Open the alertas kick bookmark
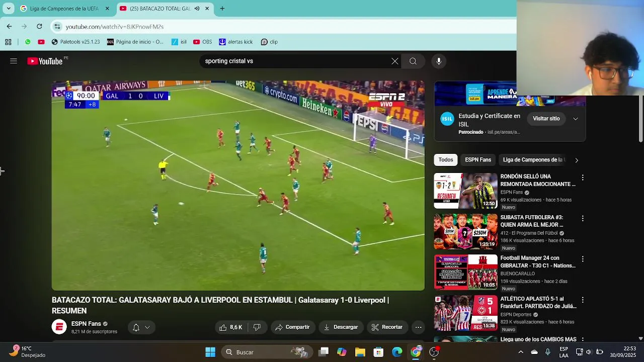644x362 pixels. click(x=236, y=42)
